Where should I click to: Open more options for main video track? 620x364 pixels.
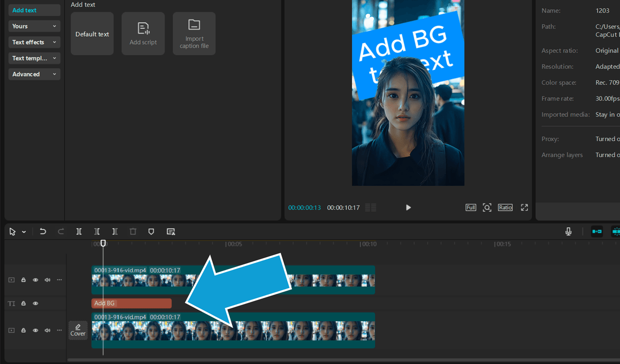click(59, 330)
